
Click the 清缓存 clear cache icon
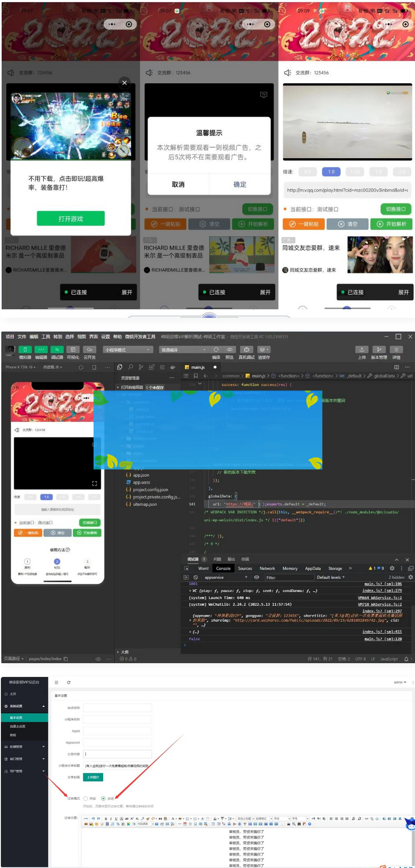(x=263, y=350)
